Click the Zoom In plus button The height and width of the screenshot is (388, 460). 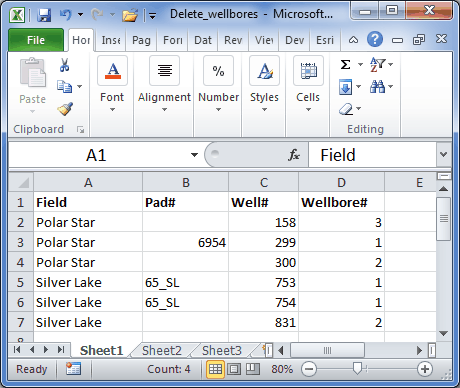[425, 369]
